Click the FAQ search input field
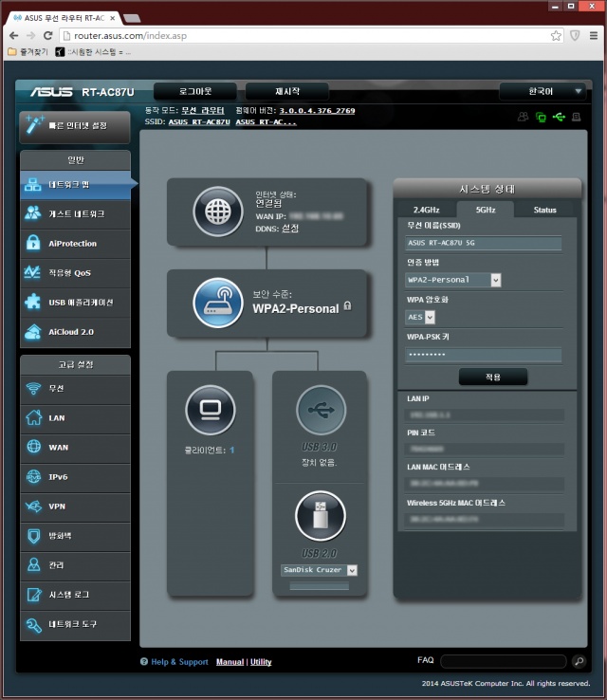 (x=503, y=661)
